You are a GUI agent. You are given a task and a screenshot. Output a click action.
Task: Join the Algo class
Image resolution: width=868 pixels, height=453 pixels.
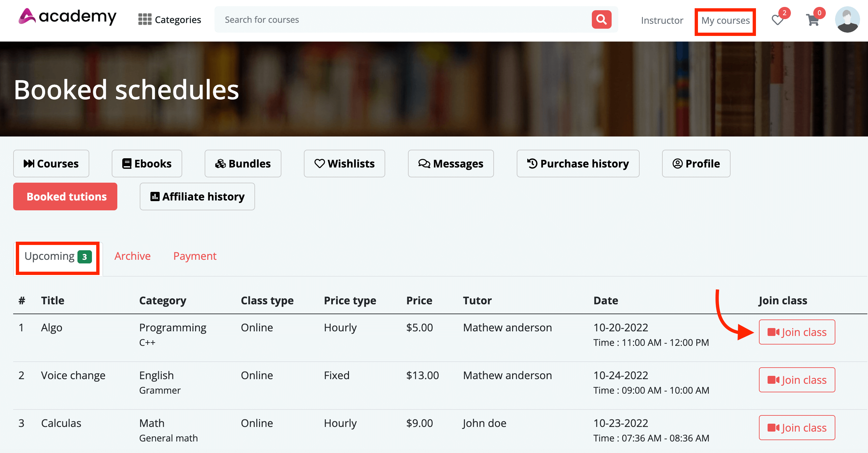tap(796, 332)
